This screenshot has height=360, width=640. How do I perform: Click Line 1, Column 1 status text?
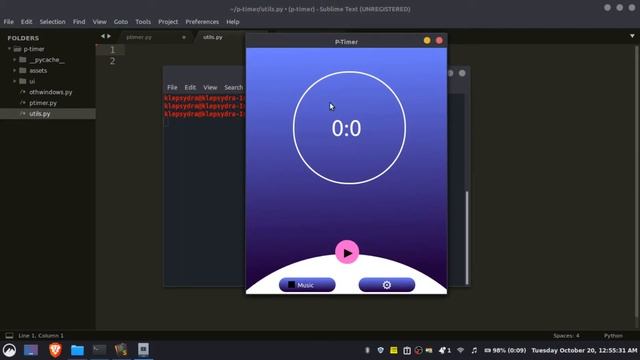click(x=41, y=336)
